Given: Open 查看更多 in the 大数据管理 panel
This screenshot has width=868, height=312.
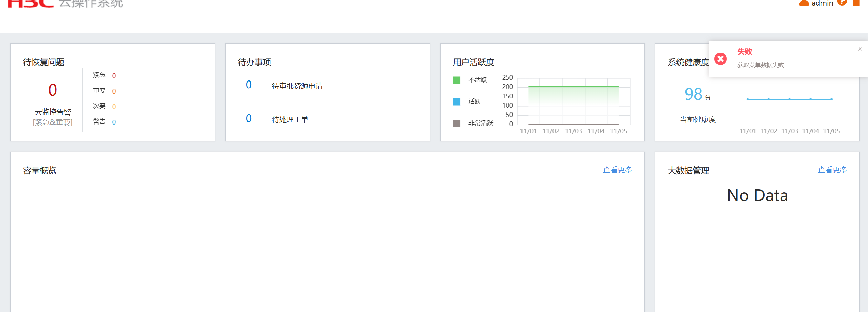Looking at the screenshot, I should (832, 170).
